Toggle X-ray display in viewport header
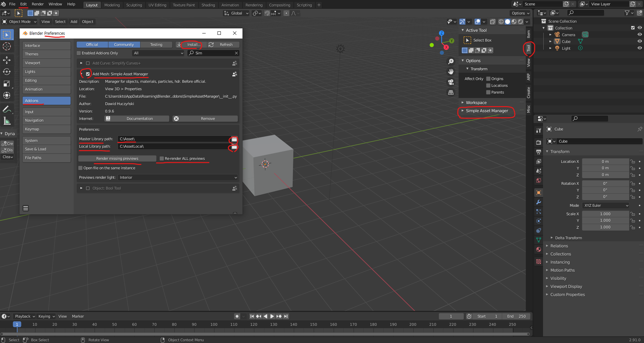The image size is (644, 343). [493, 22]
